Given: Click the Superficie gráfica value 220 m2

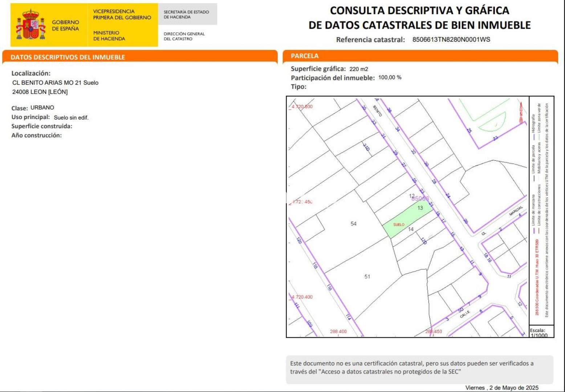Looking at the screenshot, I should (x=359, y=69).
